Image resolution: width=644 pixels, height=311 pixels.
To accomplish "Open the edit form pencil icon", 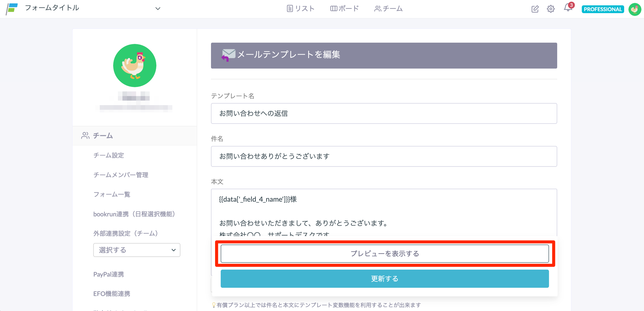I will pos(535,9).
